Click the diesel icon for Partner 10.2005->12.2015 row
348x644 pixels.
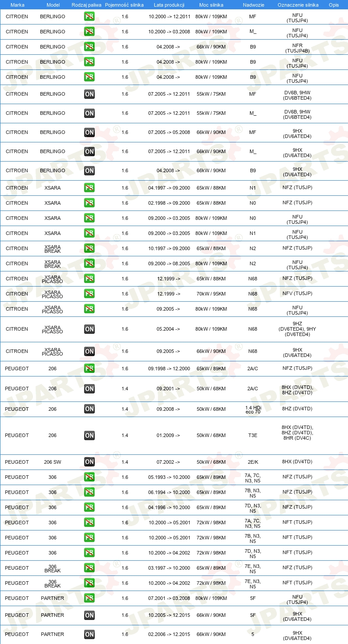tap(89, 615)
